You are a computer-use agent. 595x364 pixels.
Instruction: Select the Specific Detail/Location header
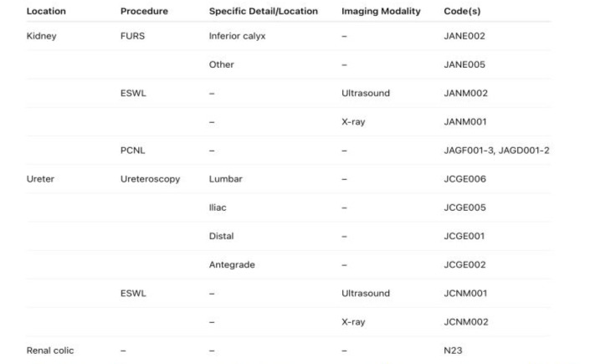coord(264,12)
